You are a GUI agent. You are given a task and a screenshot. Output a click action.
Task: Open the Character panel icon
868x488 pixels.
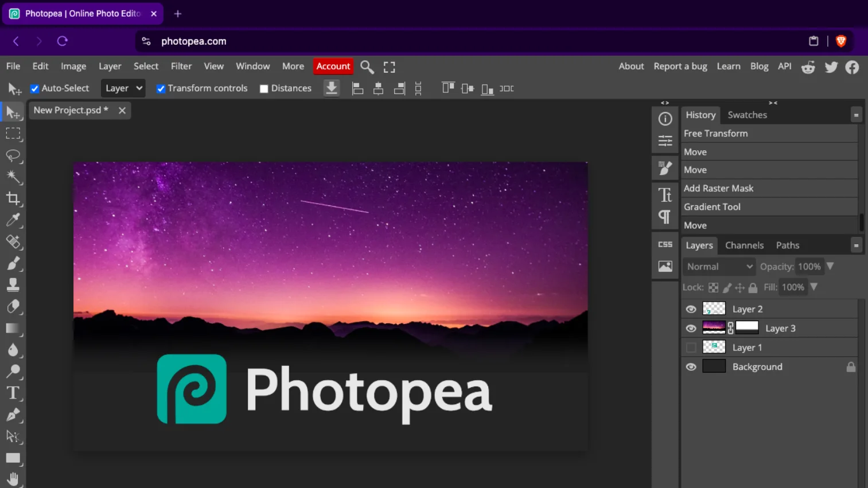click(x=665, y=196)
